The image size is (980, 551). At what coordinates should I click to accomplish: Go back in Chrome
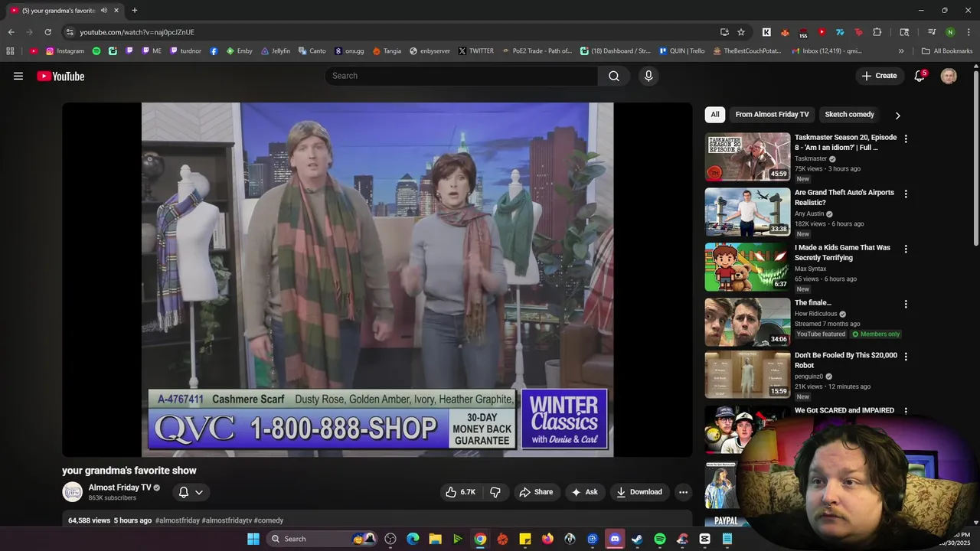[11, 32]
